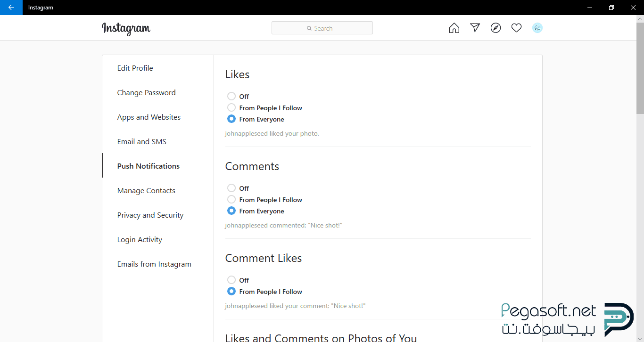Minimize the Instagram window
Screen dimensions: 644x342
(x=590, y=8)
